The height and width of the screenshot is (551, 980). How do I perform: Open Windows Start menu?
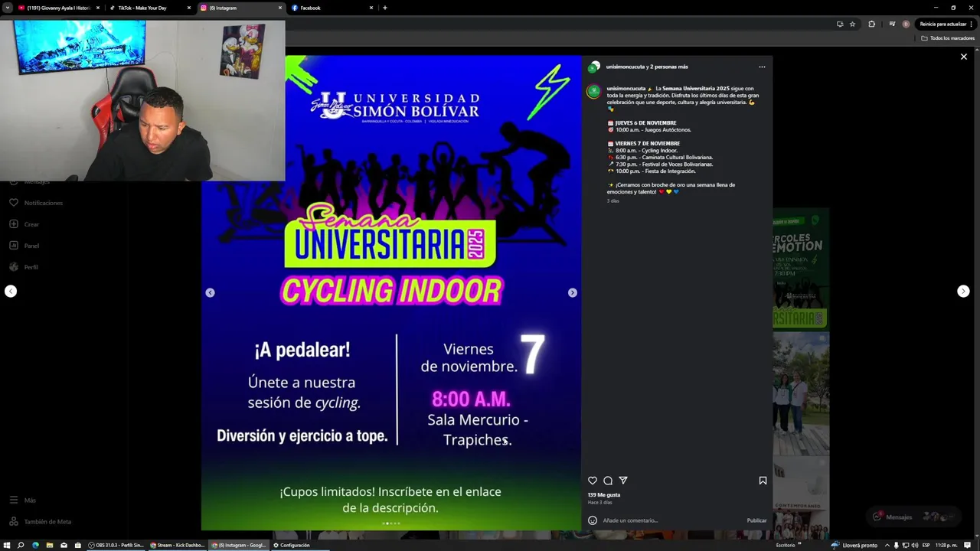pyautogui.click(x=7, y=545)
